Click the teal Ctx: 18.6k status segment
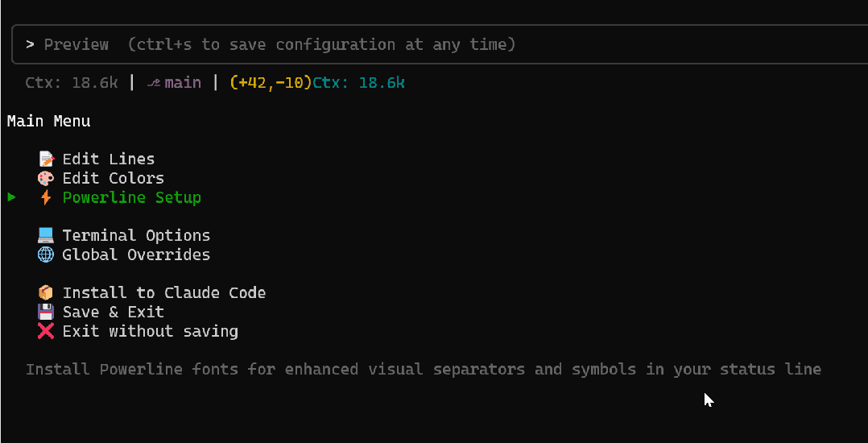 point(358,83)
